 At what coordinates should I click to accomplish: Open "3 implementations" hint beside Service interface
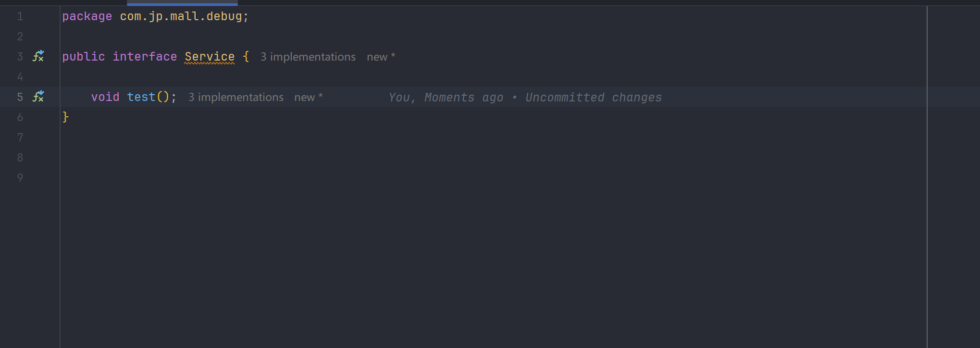point(308,57)
